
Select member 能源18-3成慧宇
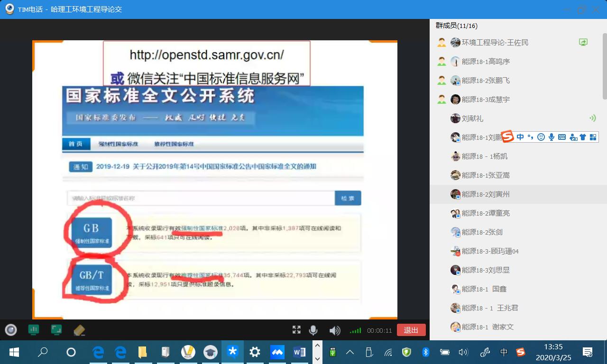[x=518, y=99]
